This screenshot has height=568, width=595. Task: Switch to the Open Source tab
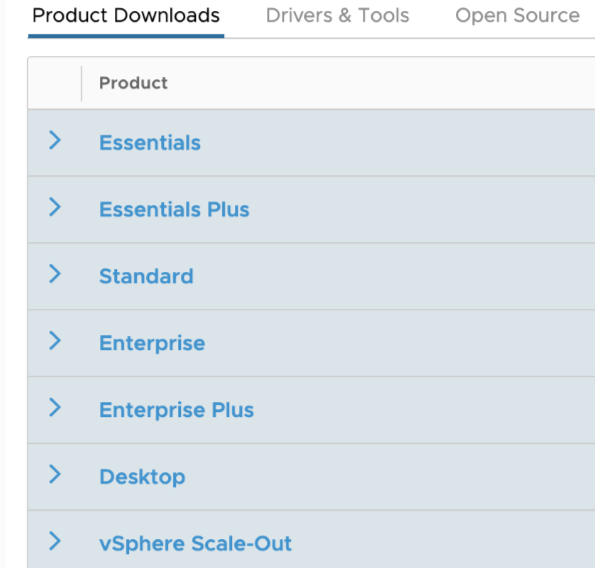pos(517,16)
